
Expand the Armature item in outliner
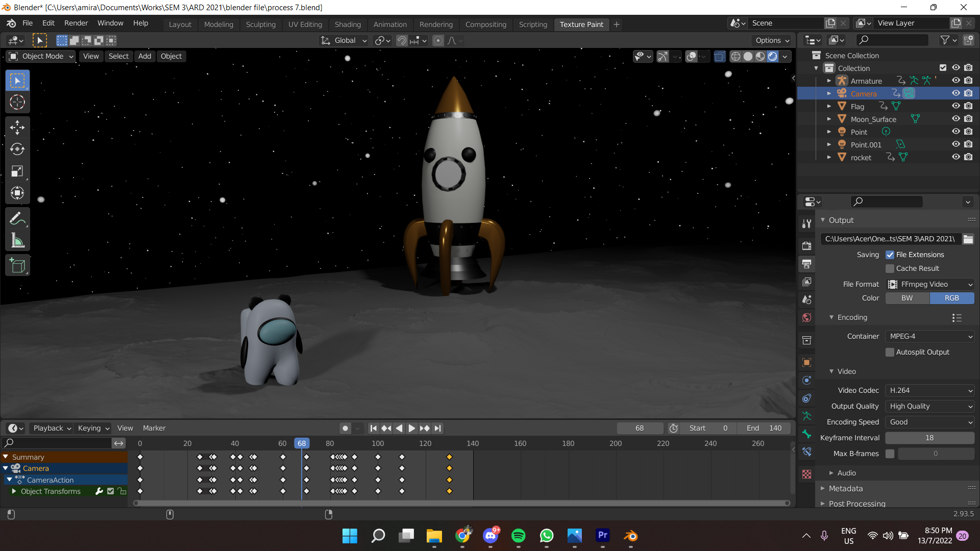(829, 81)
